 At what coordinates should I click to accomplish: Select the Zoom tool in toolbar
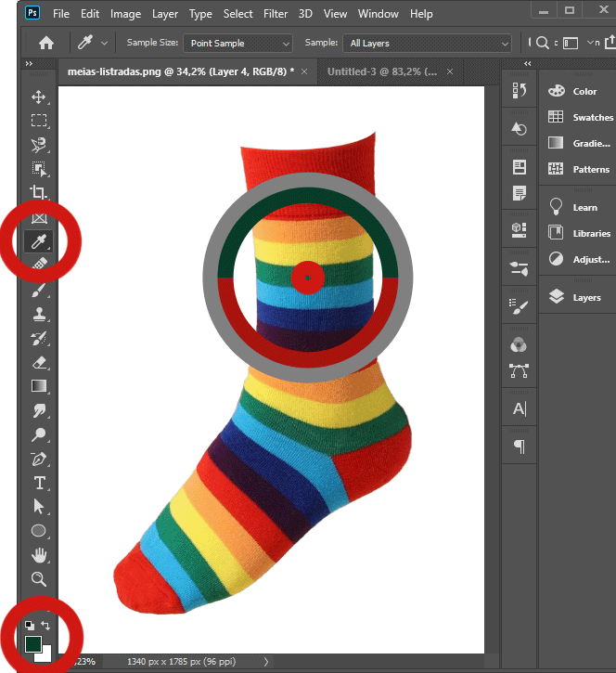(39, 579)
